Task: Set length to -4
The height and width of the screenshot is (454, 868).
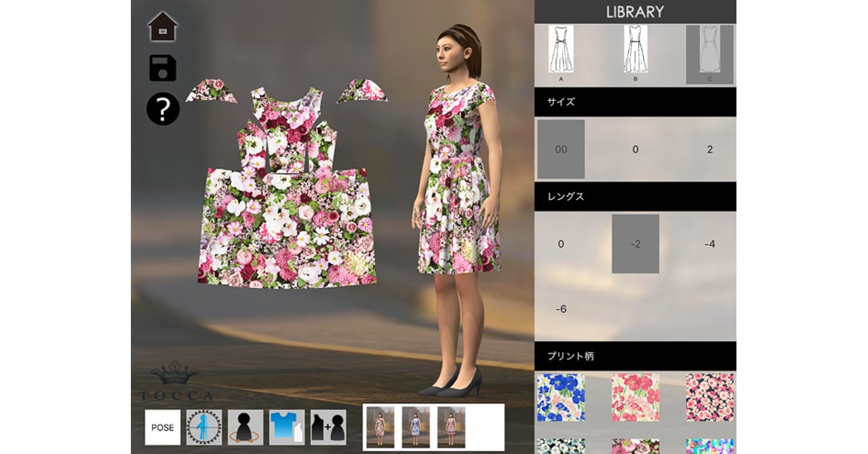Action: [x=710, y=244]
